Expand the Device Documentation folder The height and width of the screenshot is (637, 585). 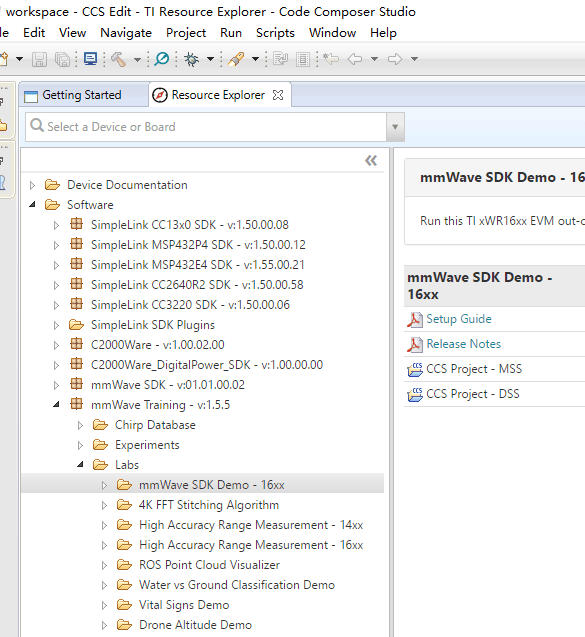click(x=32, y=185)
